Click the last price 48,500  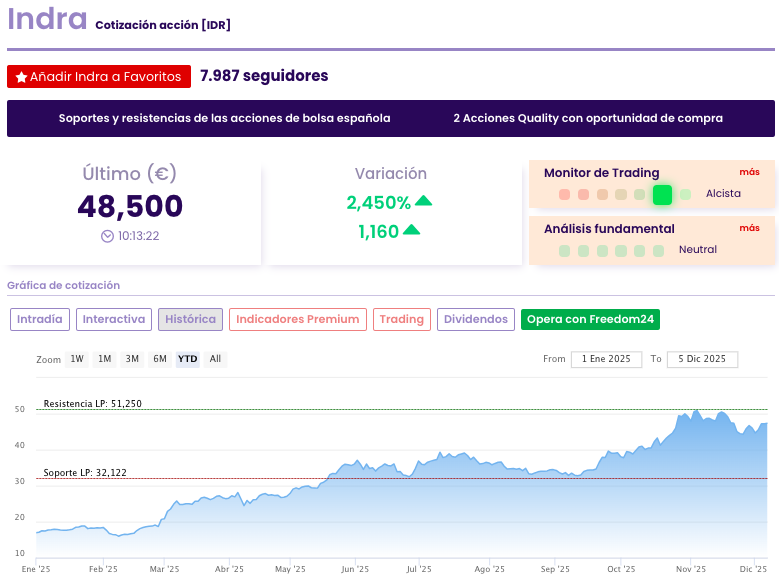point(130,206)
